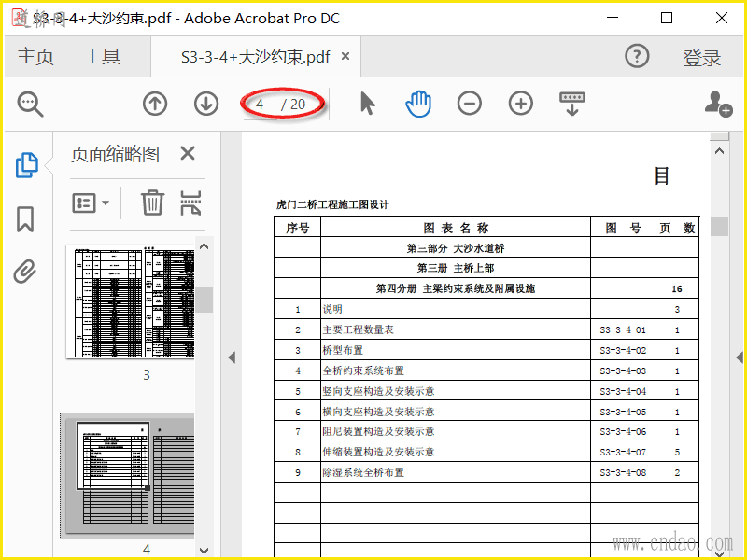Go to previous page with up arrow
This screenshot has height=560, width=747.
[x=155, y=104]
